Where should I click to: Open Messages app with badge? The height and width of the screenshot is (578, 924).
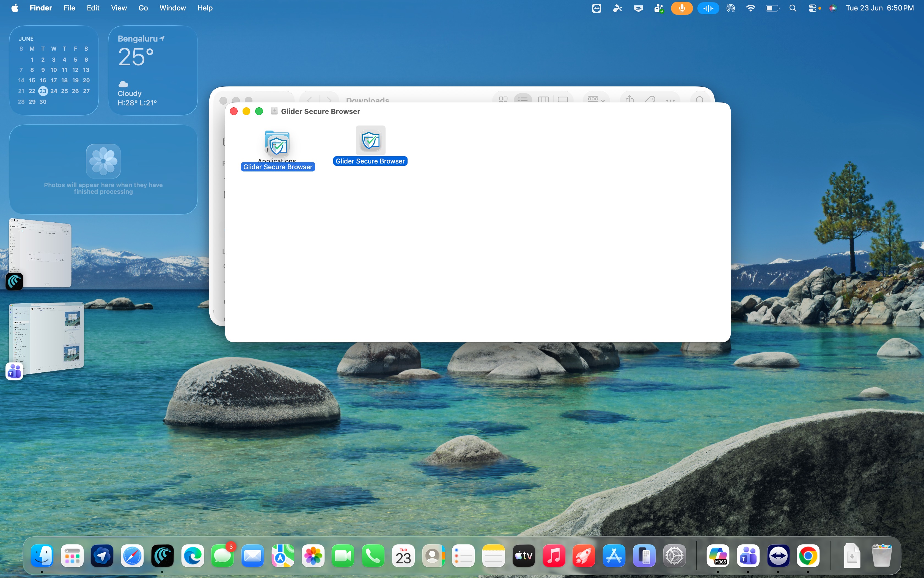(x=223, y=556)
